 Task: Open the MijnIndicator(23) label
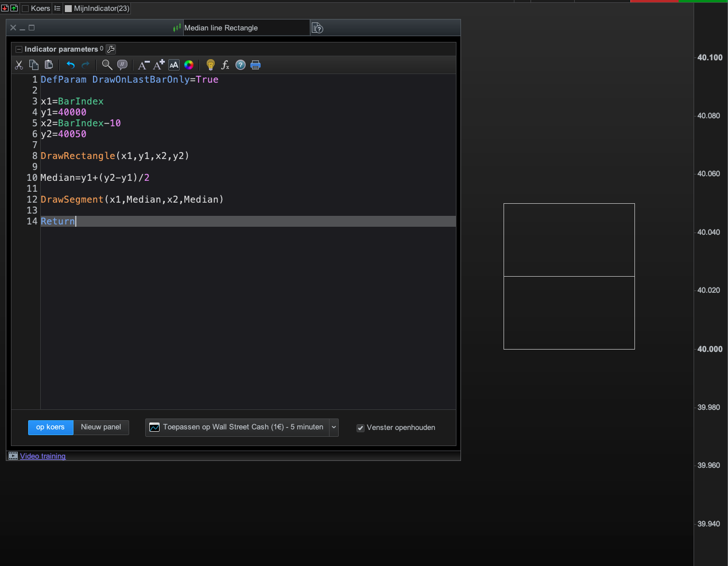(x=102, y=9)
